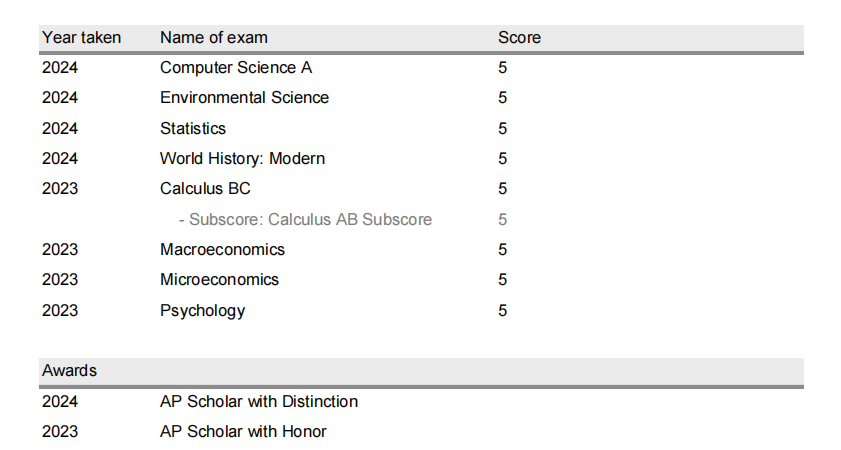Click the AP Scholar with Honor award

point(243,432)
